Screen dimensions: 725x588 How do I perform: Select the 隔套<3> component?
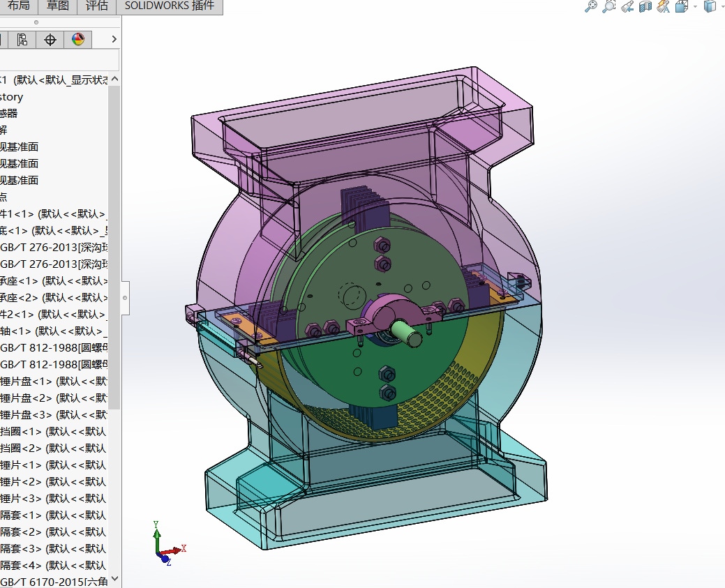pyautogui.click(x=54, y=549)
